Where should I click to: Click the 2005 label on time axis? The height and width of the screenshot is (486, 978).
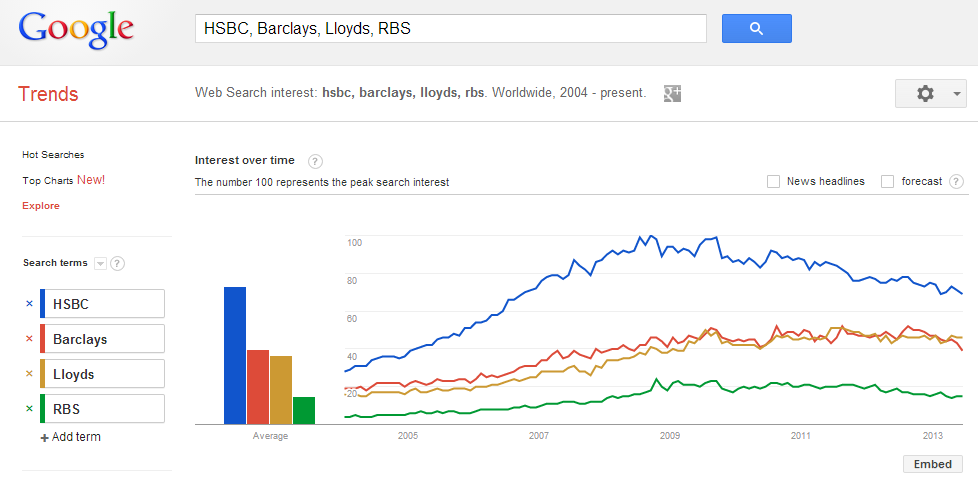pos(408,435)
